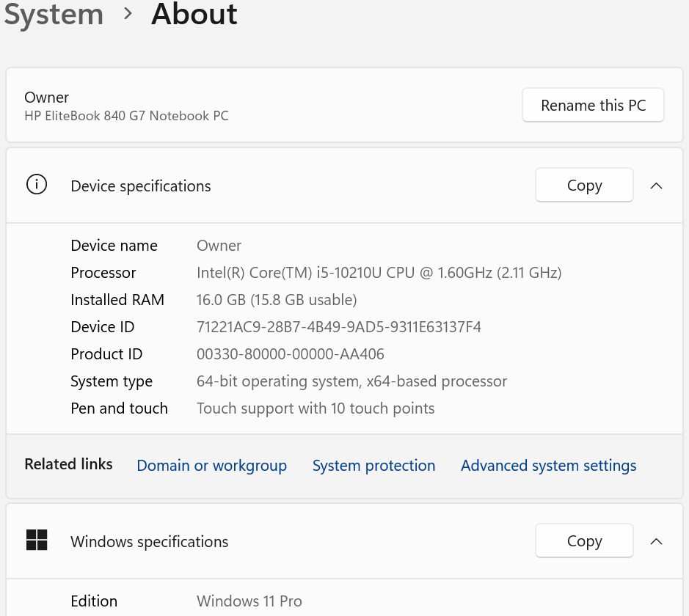Open Advanced system settings link
This screenshot has height=616, width=689.
click(548, 466)
